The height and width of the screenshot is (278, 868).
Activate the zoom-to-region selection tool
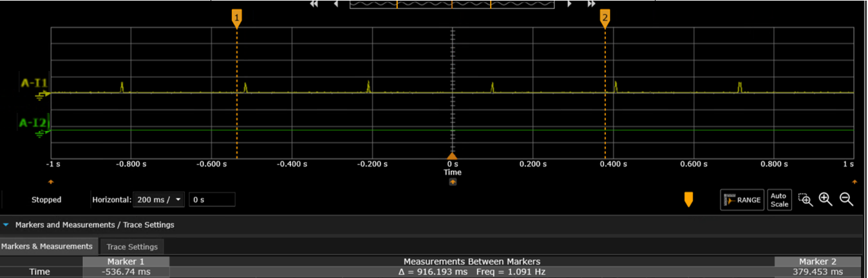coord(805,200)
